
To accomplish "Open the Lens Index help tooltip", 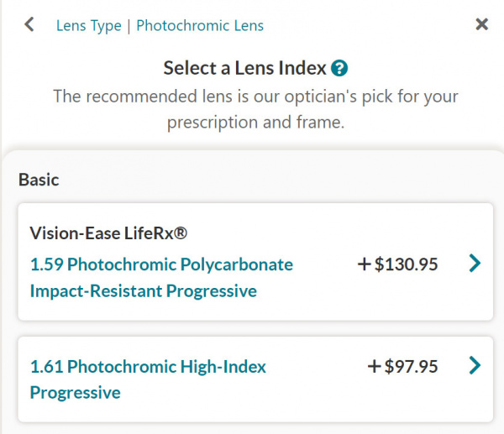I will coord(339,68).
